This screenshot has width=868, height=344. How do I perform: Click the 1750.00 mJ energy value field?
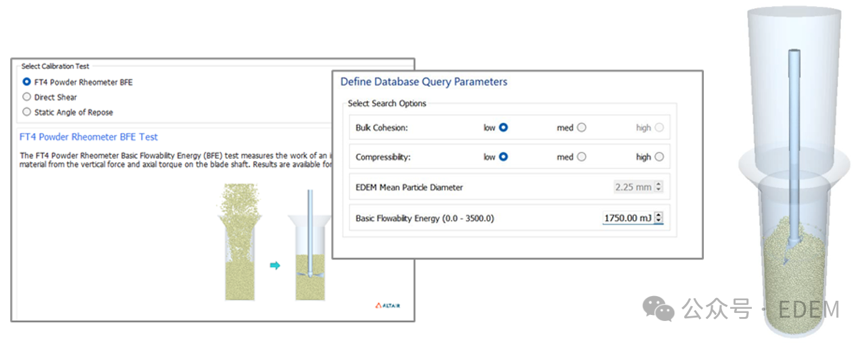click(x=628, y=218)
